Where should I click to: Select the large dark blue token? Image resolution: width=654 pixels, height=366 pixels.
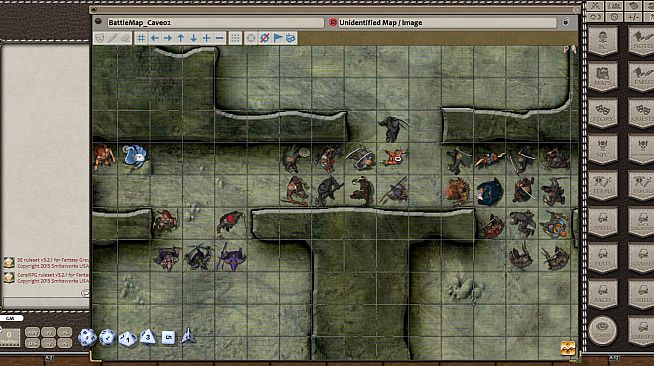pos(489,192)
